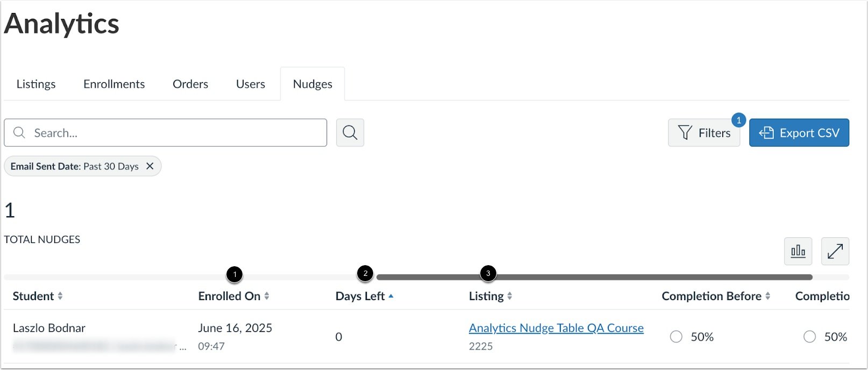Open the Analytics Nudge Table QA Course link
Viewport: 868px width, 370px height.
tap(556, 328)
